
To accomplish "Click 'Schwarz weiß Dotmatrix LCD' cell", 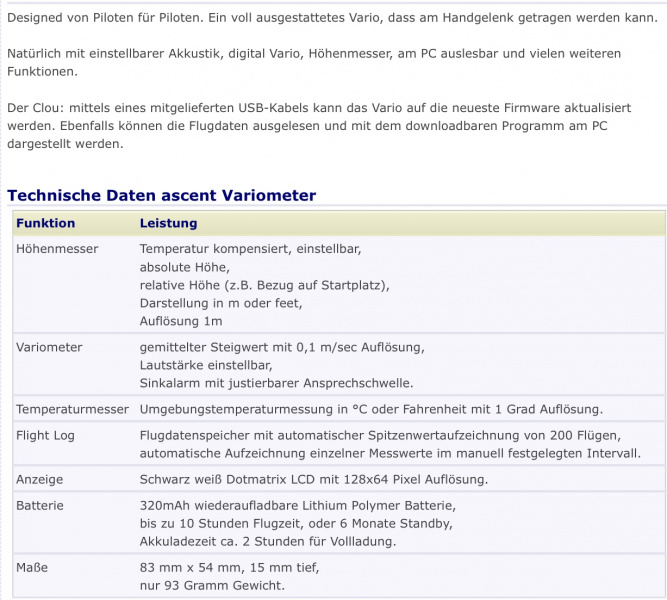I will pos(314,480).
